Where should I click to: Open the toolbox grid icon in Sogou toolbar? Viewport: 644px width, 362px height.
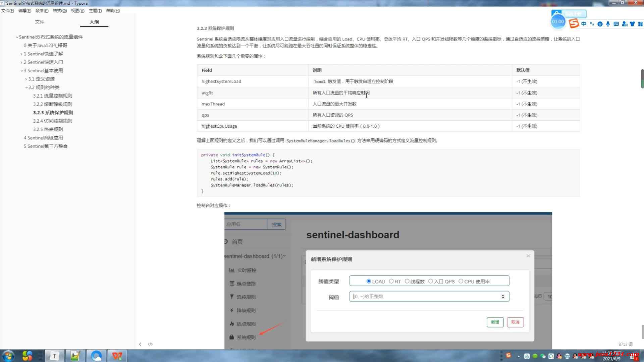point(640,24)
